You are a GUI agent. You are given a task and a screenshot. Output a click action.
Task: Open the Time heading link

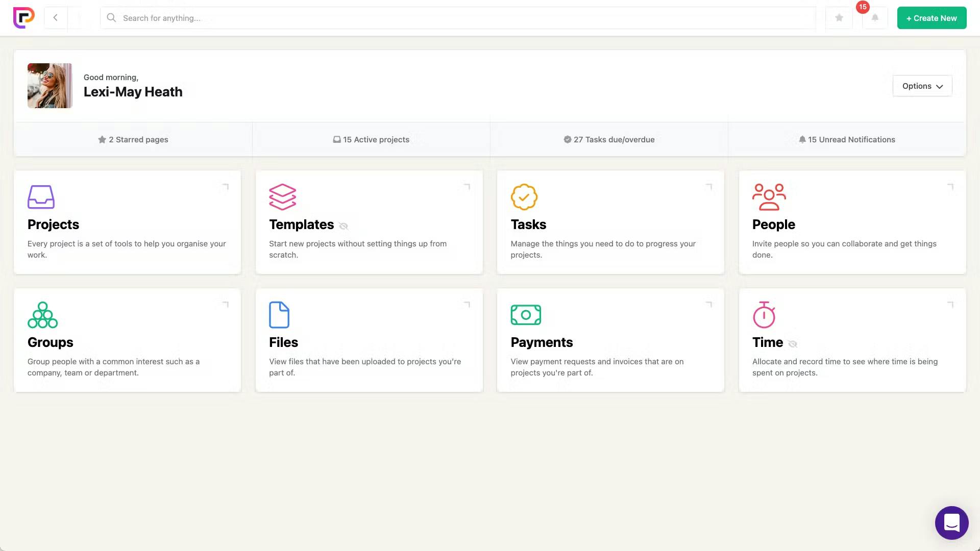point(767,342)
